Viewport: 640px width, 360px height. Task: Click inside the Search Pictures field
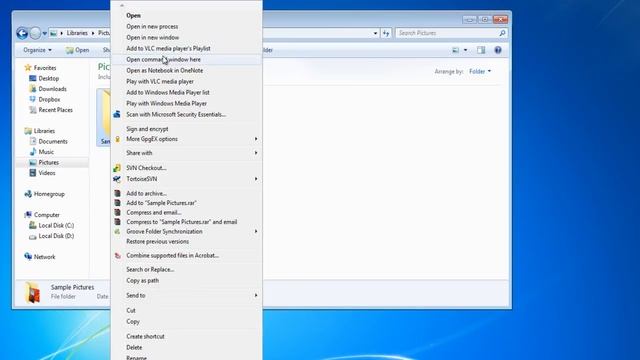pyautogui.click(x=447, y=33)
